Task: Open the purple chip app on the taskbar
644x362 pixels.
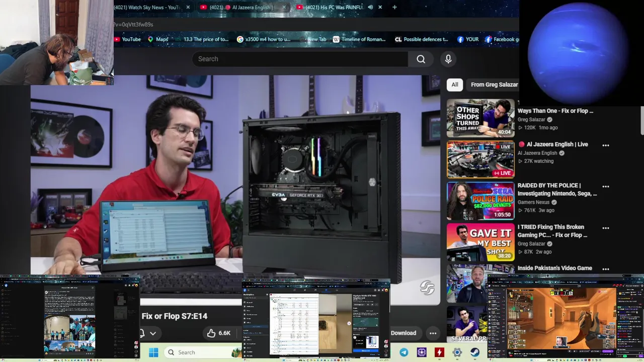Action: coord(422,352)
